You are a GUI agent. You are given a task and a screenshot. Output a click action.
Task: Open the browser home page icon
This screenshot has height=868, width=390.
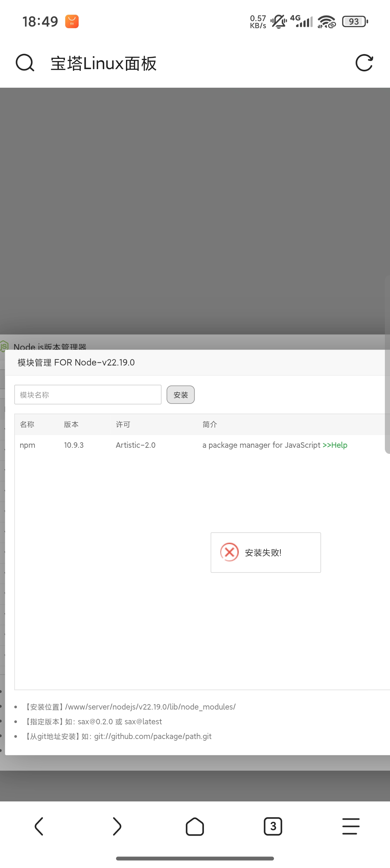(x=195, y=826)
